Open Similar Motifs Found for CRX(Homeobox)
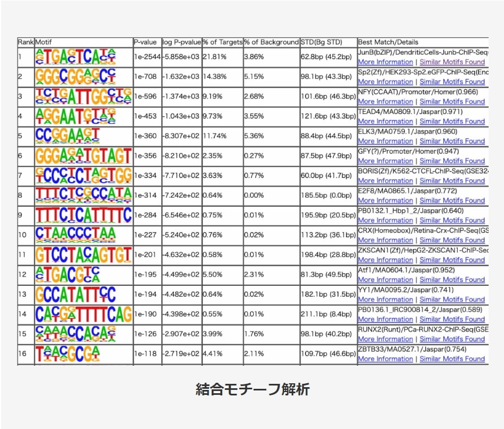Viewport: 504px width, 429px height. click(452, 240)
